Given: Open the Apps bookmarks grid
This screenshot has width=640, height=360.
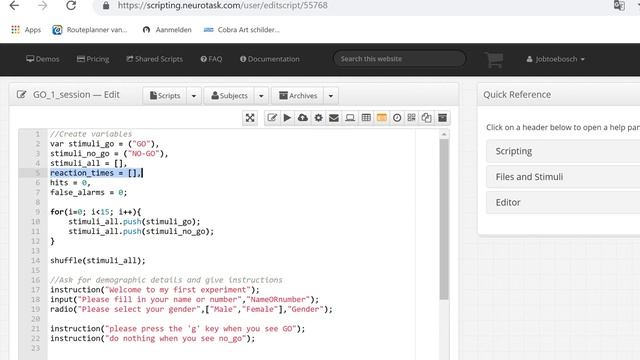Looking at the screenshot, I should pos(26,30).
